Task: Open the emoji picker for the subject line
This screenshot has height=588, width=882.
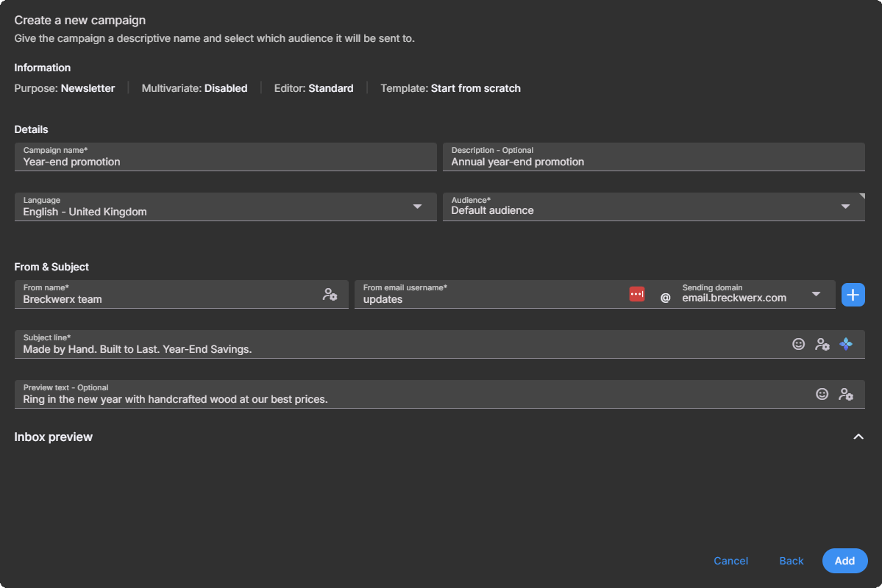Action: click(799, 343)
